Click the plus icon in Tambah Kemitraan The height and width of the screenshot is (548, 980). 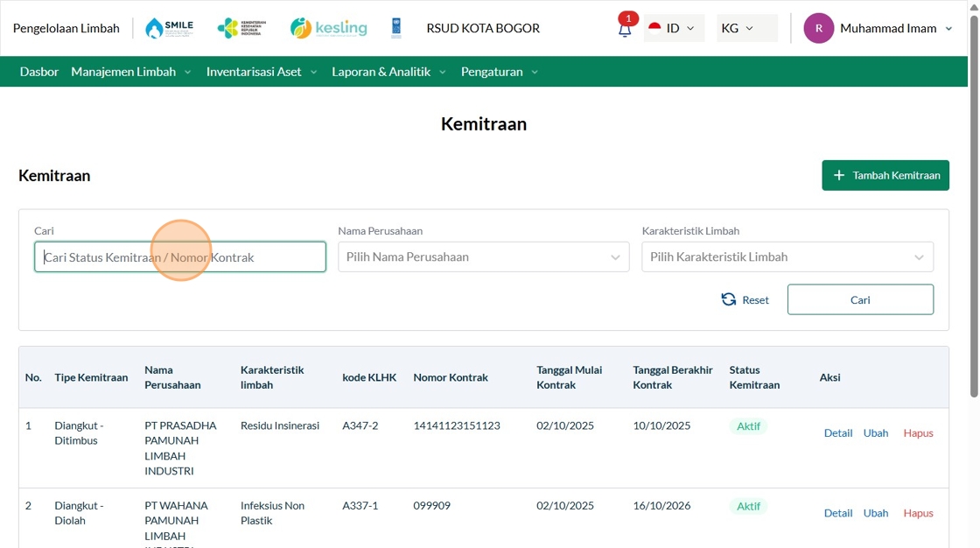[839, 176]
